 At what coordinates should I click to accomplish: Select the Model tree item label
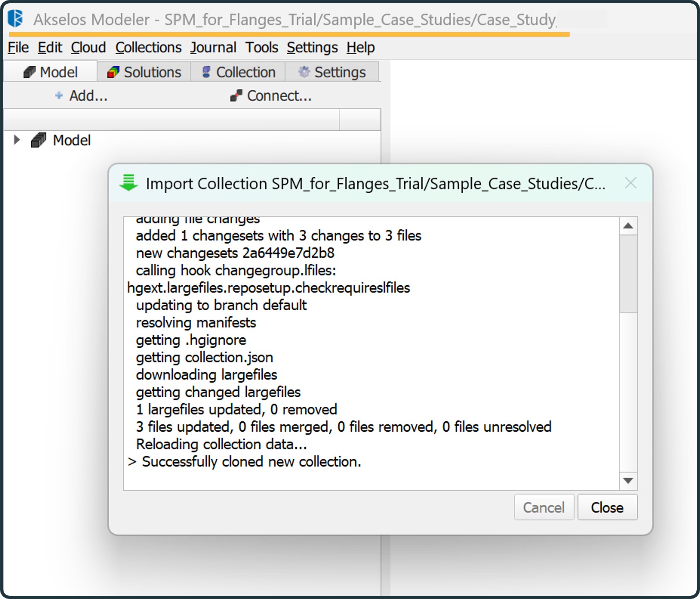[x=72, y=140]
